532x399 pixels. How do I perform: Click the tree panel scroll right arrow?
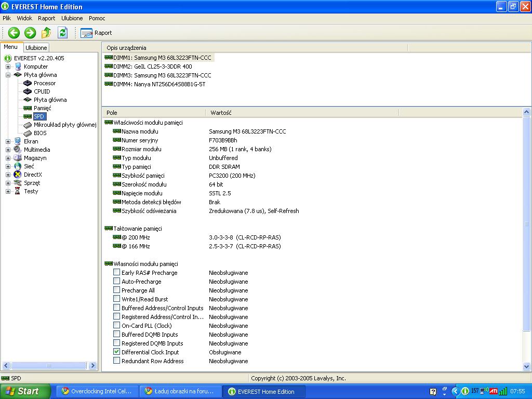(x=92, y=365)
